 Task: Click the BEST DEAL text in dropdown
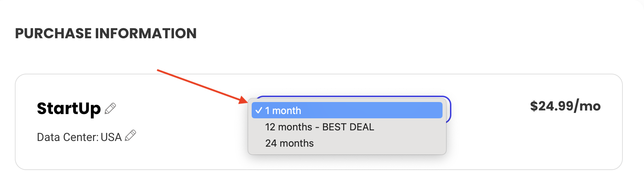[348, 127]
